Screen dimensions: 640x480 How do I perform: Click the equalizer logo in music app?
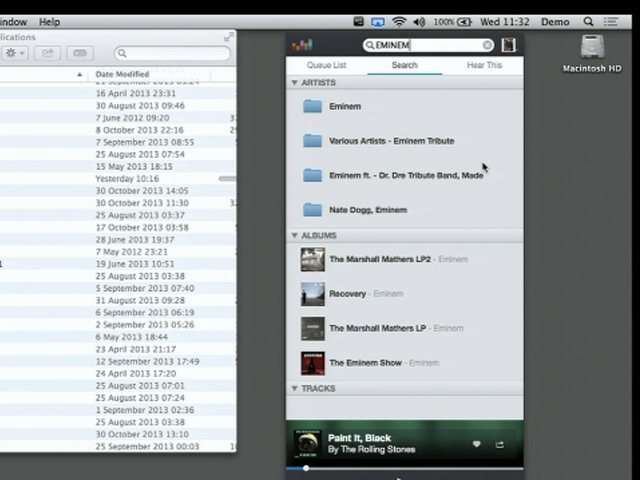pyautogui.click(x=302, y=45)
